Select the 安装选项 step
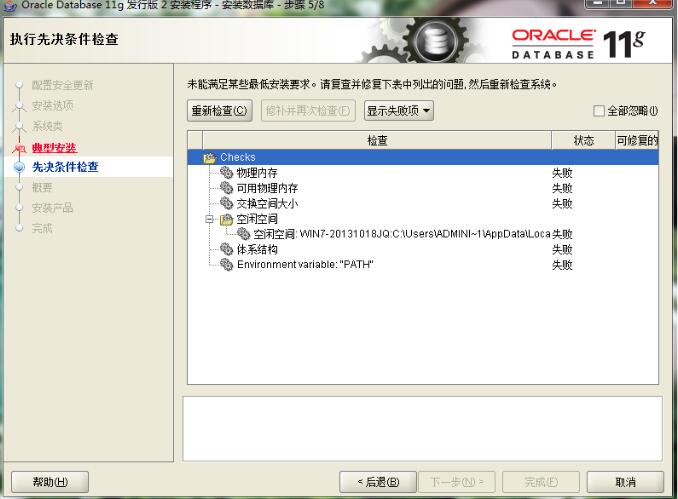 pos(52,106)
